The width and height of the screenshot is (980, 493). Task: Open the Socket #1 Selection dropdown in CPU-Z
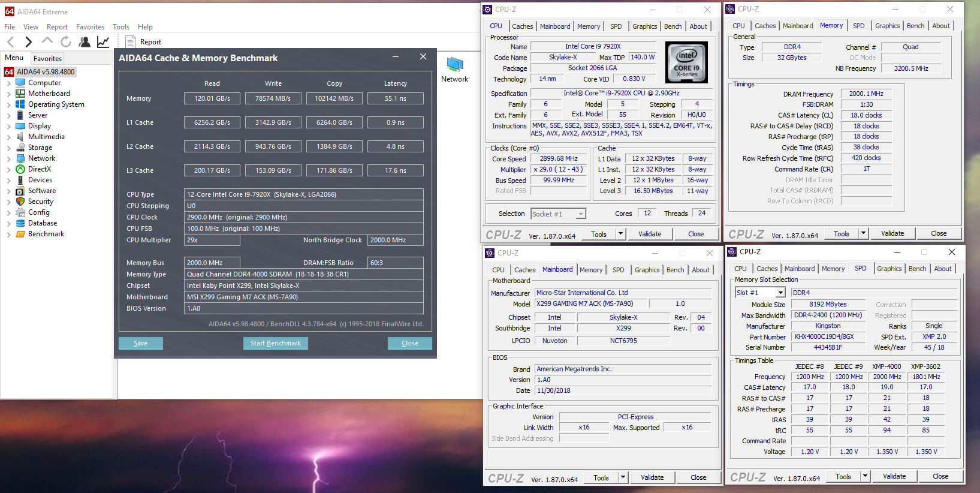click(580, 214)
